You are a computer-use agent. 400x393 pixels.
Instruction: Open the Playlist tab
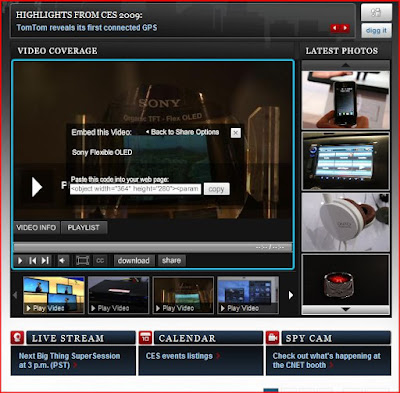click(84, 228)
